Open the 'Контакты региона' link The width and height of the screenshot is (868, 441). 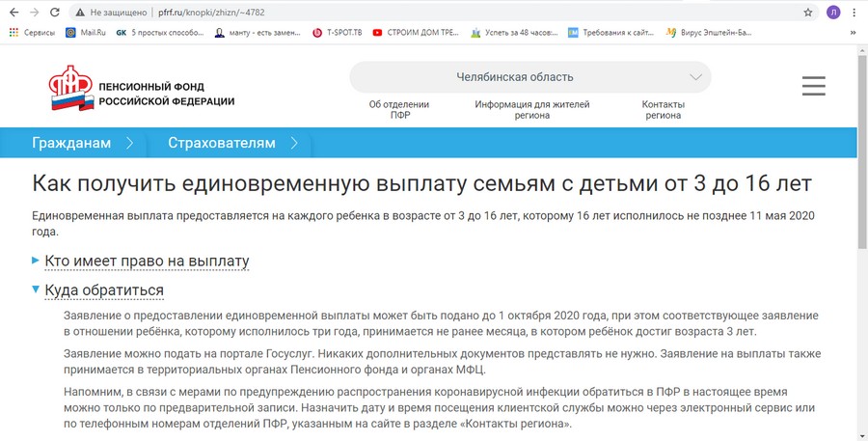click(x=663, y=109)
